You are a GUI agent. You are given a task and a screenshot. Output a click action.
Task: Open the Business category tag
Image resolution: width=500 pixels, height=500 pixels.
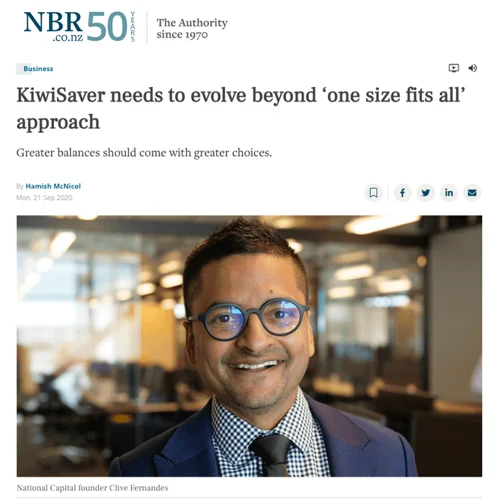click(x=35, y=69)
